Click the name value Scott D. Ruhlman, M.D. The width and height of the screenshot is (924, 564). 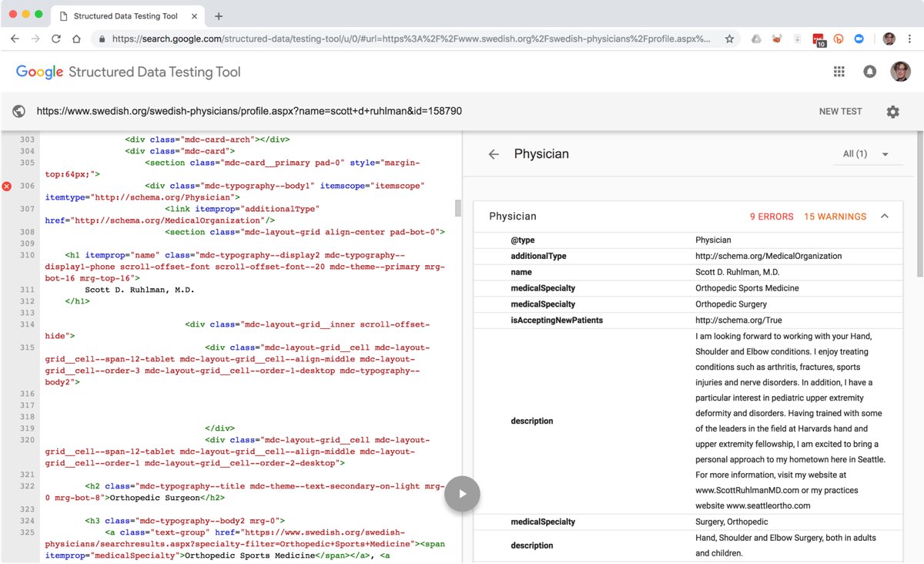tap(737, 273)
